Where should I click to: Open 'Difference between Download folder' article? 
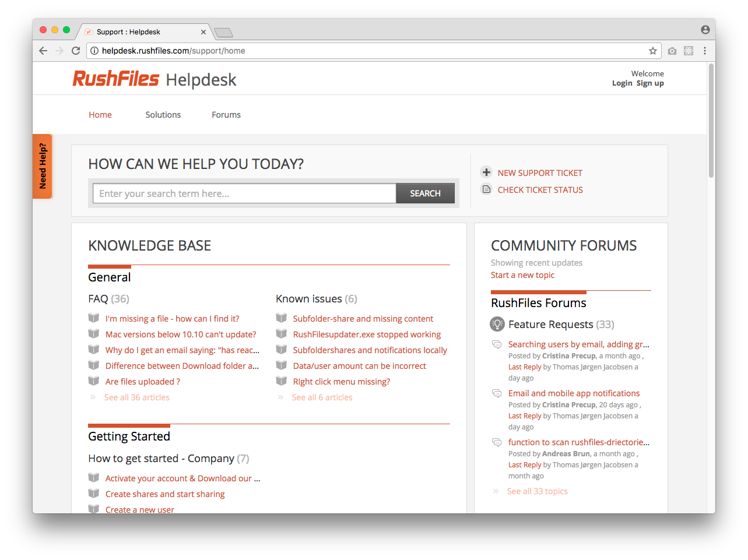(x=182, y=366)
